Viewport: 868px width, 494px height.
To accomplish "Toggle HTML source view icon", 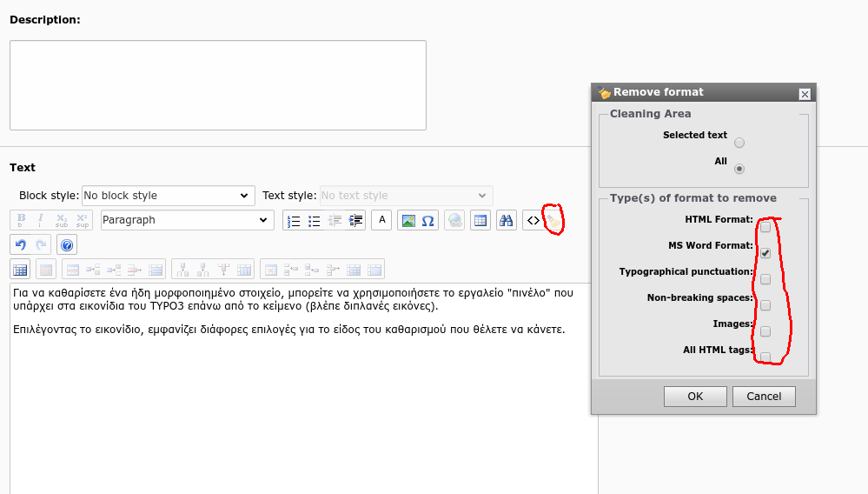I will tap(533, 221).
